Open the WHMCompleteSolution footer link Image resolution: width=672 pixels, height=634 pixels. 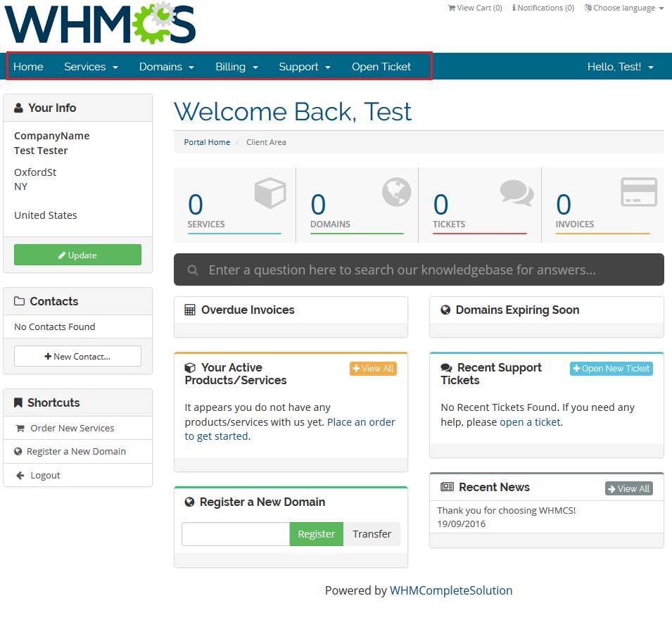pos(451,590)
